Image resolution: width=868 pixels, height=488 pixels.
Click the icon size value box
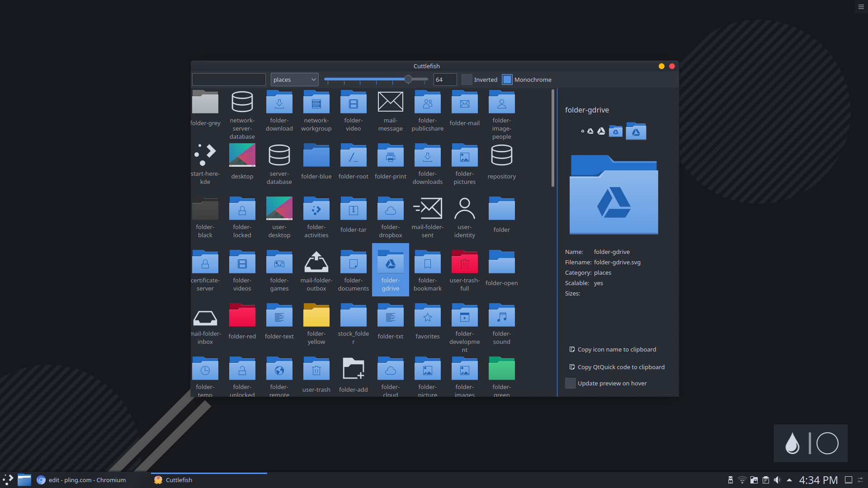coord(445,80)
